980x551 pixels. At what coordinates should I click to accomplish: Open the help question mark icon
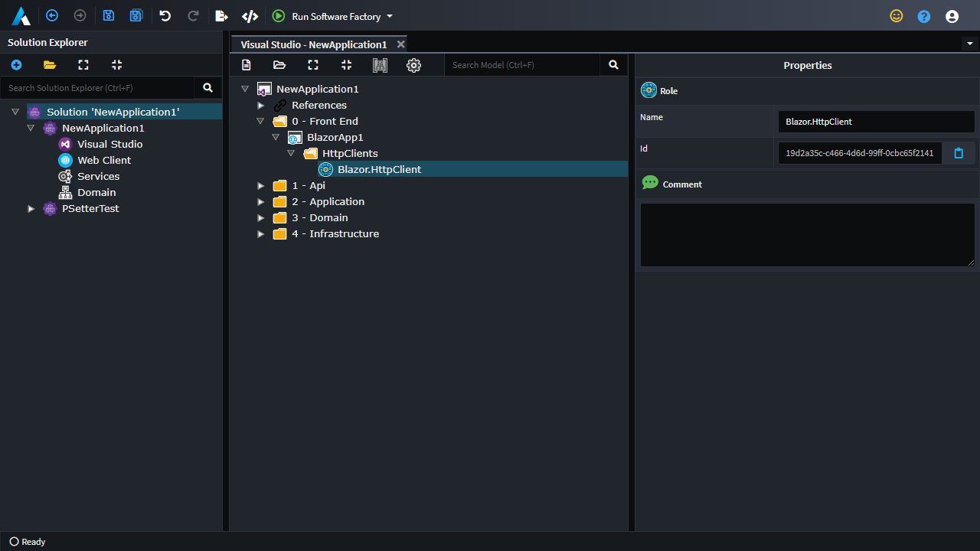point(924,16)
